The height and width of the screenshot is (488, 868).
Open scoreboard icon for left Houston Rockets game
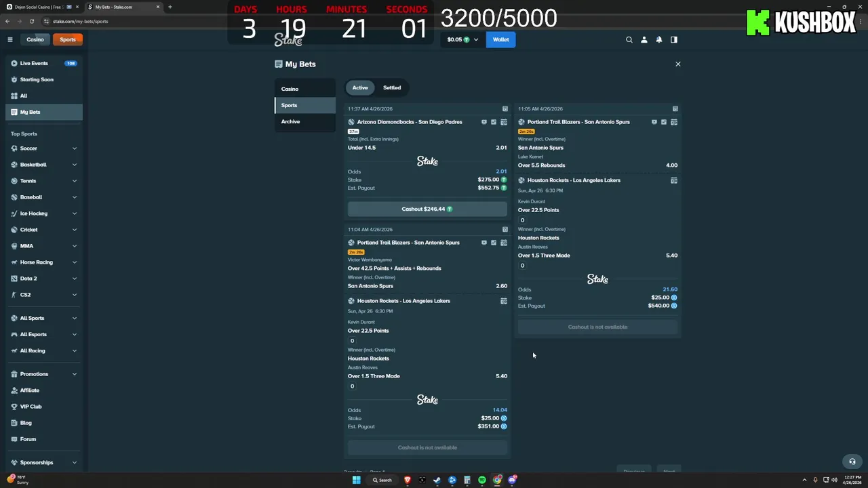[x=504, y=301]
